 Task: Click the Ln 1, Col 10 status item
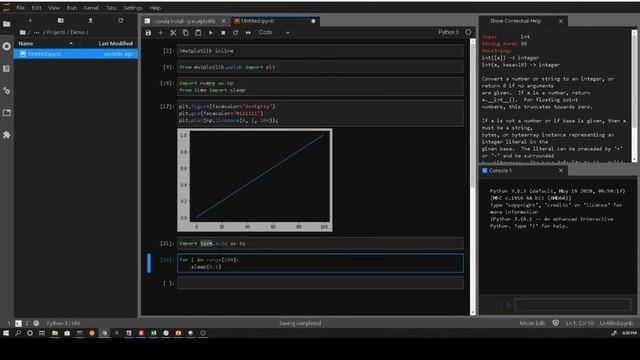[x=580, y=323]
